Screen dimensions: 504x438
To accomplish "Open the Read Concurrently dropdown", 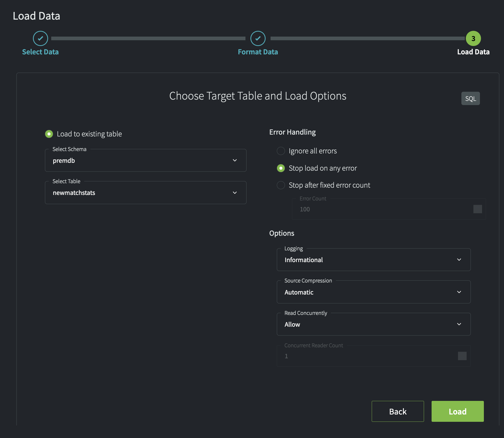I will click(x=374, y=324).
